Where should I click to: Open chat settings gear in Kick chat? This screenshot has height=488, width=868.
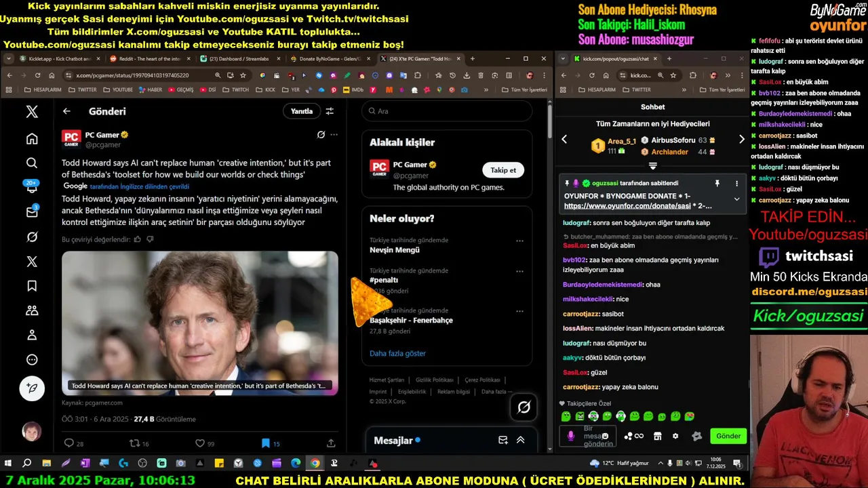[x=675, y=436]
